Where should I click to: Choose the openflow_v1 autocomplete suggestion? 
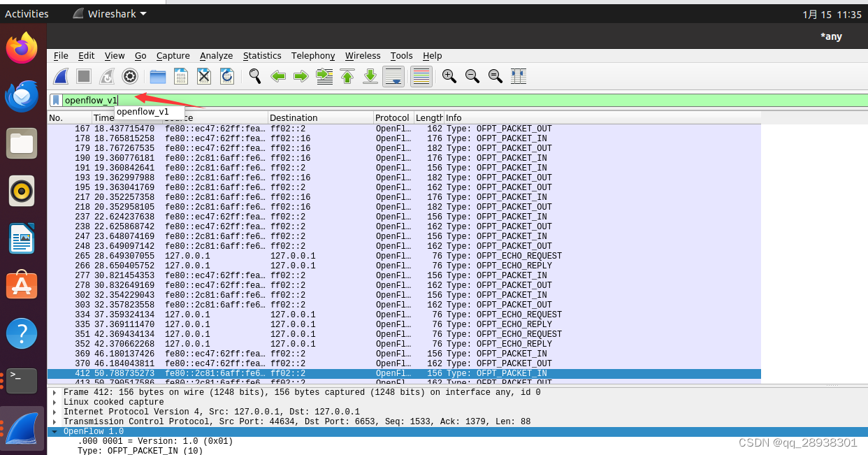click(143, 112)
